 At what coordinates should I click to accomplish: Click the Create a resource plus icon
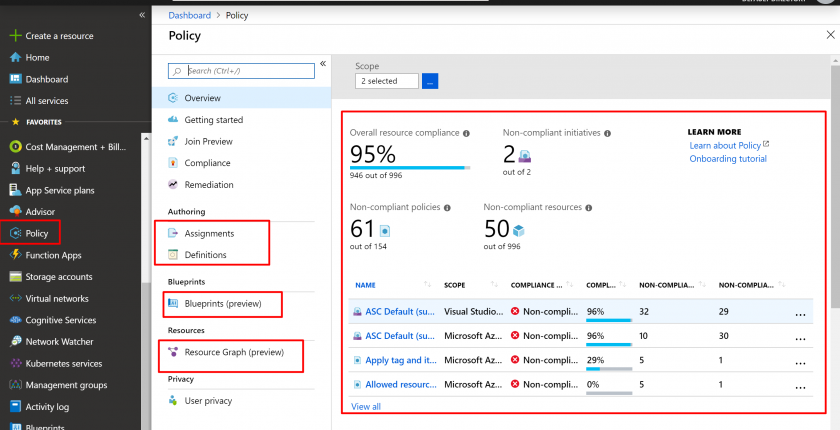(15, 36)
